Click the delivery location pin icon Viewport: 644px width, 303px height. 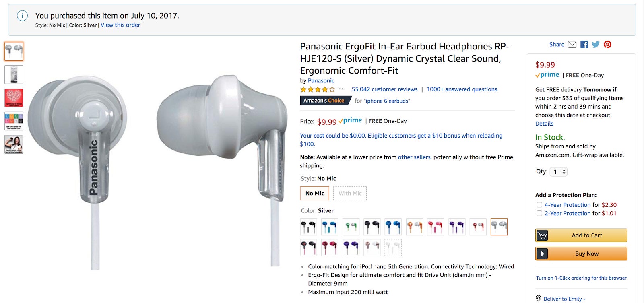click(x=538, y=298)
